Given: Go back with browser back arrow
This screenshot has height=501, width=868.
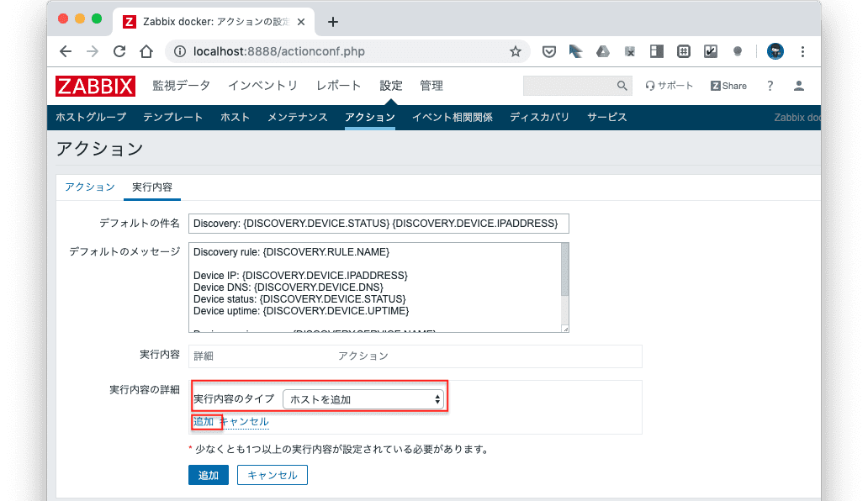Looking at the screenshot, I should (x=66, y=51).
